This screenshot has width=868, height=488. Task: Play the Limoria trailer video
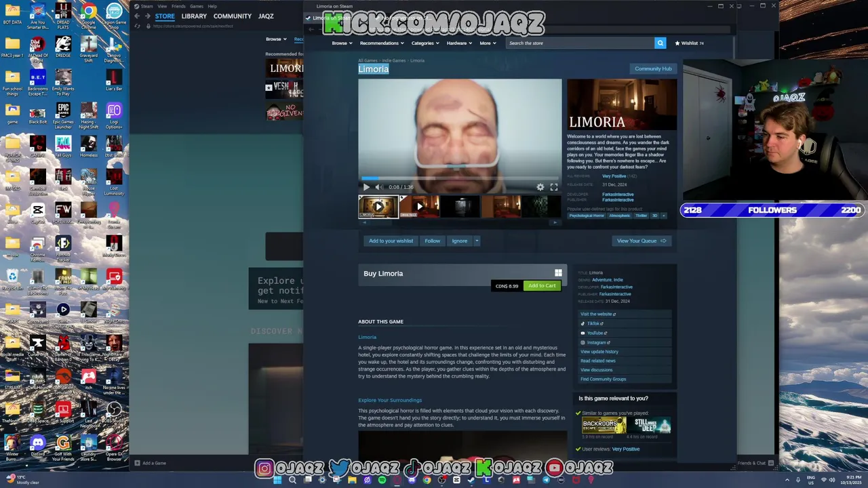click(366, 187)
